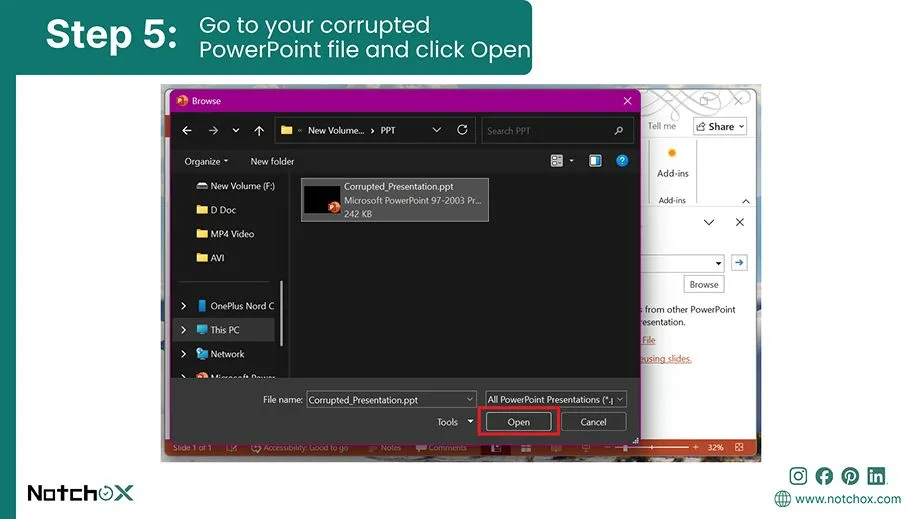Expand the This PC node

[x=183, y=330]
